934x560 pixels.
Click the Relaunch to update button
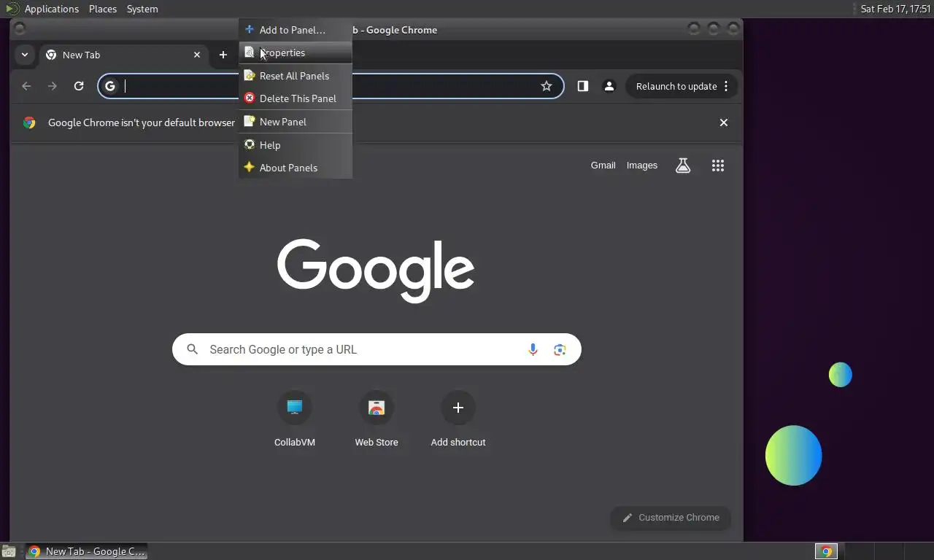click(676, 86)
